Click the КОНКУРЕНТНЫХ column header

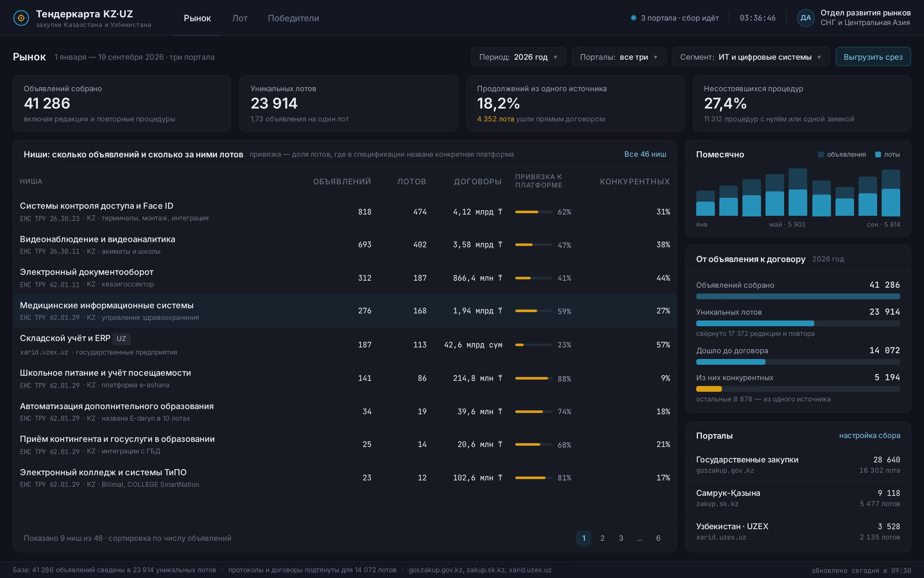pyautogui.click(x=635, y=181)
